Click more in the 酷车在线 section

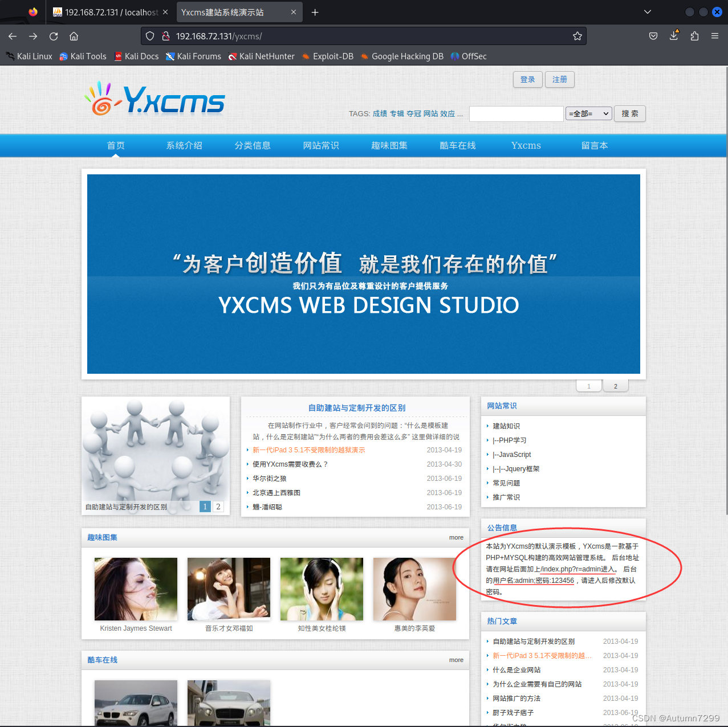(456, 660)
